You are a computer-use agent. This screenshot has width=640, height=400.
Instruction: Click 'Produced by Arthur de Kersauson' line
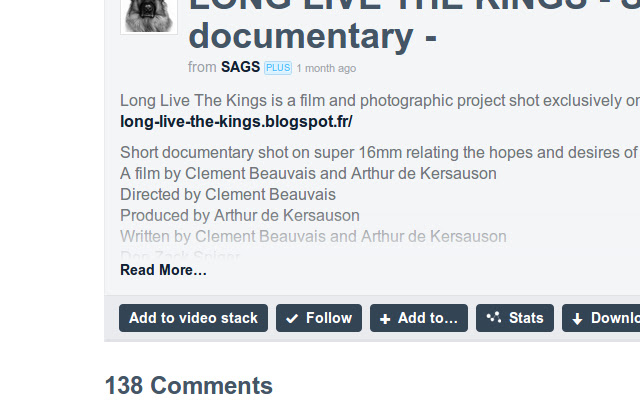coord(240,215)
